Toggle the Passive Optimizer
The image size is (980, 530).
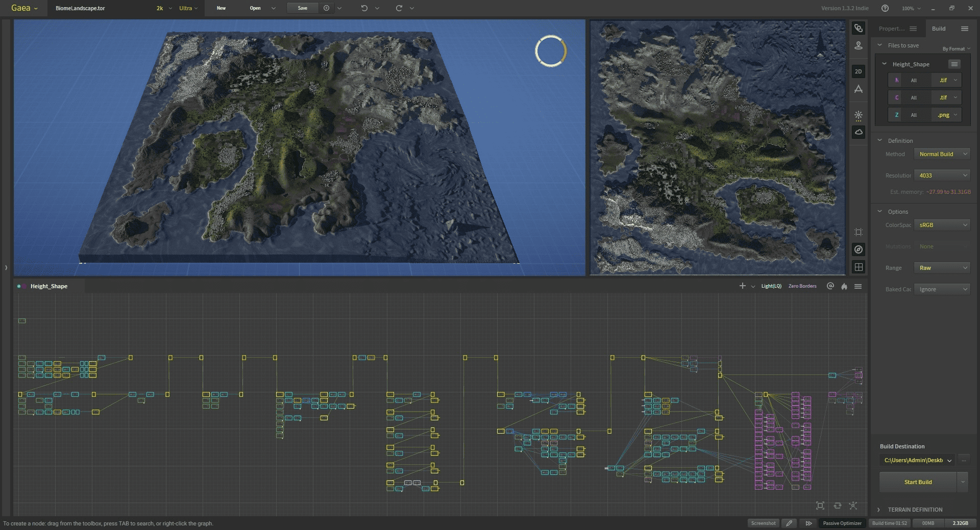[842, 523]
